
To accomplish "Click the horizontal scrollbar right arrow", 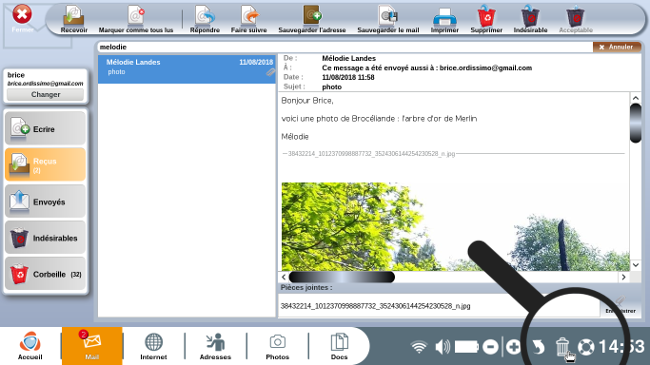I will 623,277.
